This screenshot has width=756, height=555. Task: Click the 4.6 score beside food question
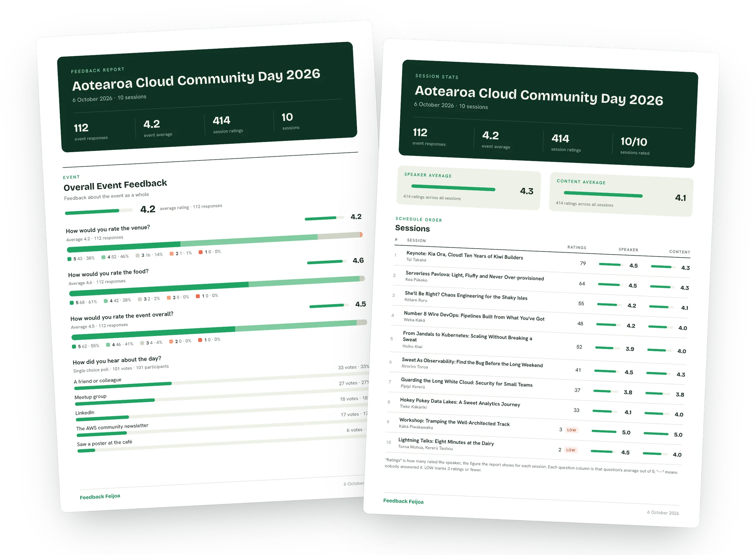point(358,261)
